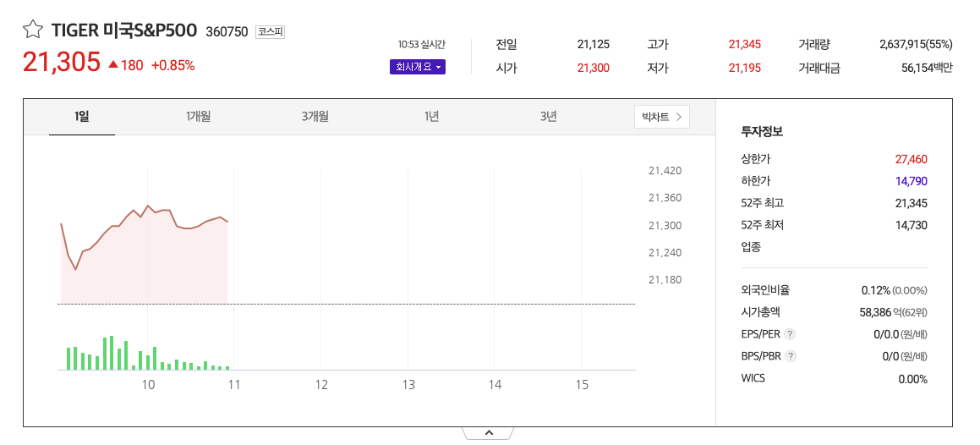Click the 외국인비율 value 0.12%

tap(875, 291)
